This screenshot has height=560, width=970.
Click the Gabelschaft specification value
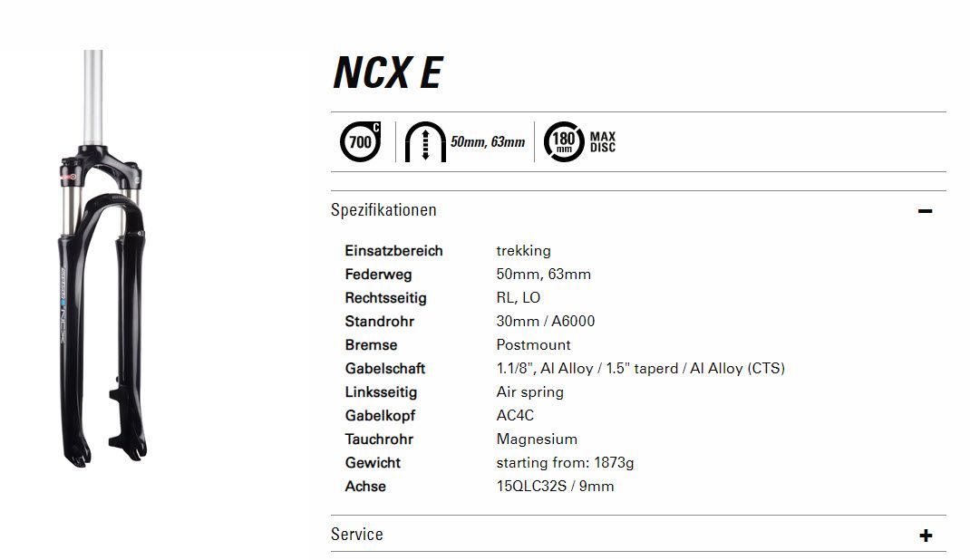coord(640,369)
